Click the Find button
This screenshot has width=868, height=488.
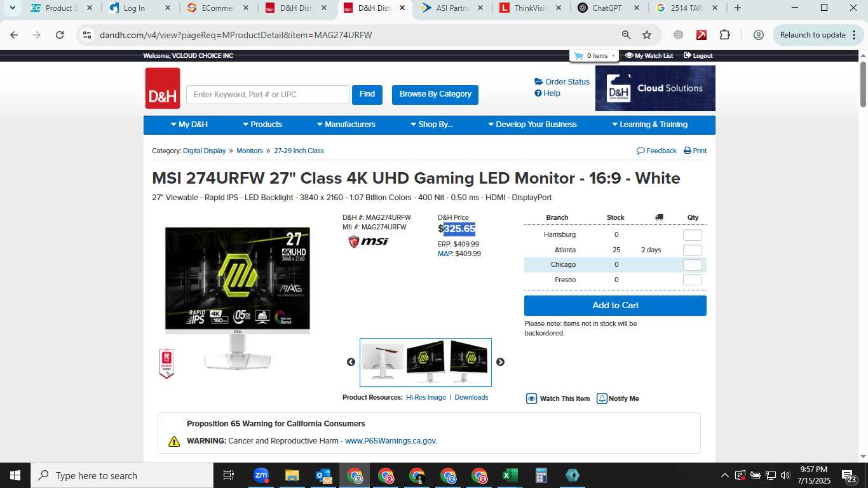[x=367, y=95]
